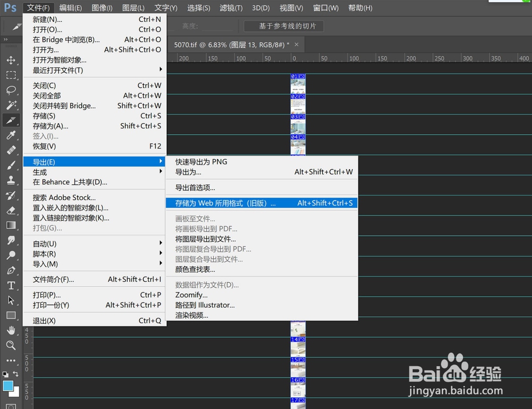Image resolution: width=532 pixels, height=409 pixels.
Task: Click slice 14 thumbnail in the canvas
Action: 297,339
